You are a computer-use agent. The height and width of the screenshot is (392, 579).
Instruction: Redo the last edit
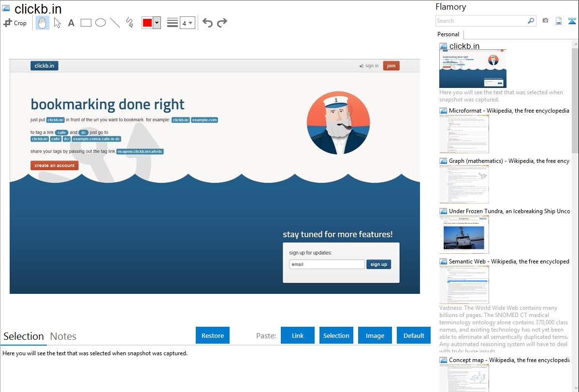[x=222, y=23]
